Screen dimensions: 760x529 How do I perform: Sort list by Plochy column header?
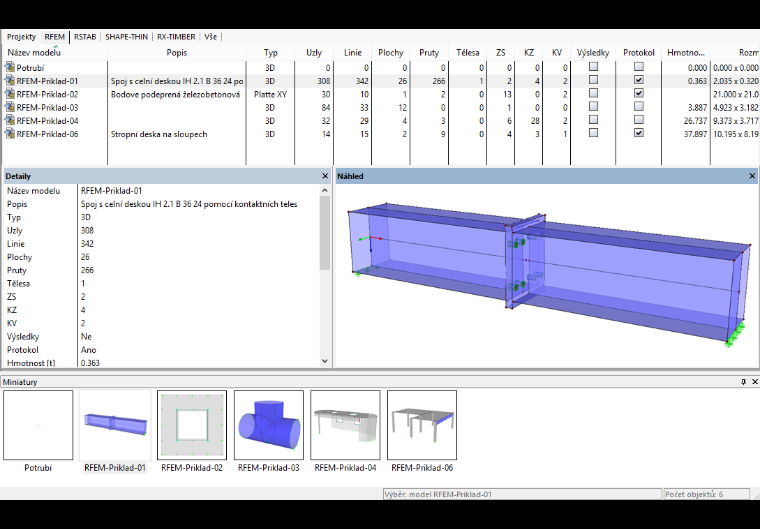(391, 53)
